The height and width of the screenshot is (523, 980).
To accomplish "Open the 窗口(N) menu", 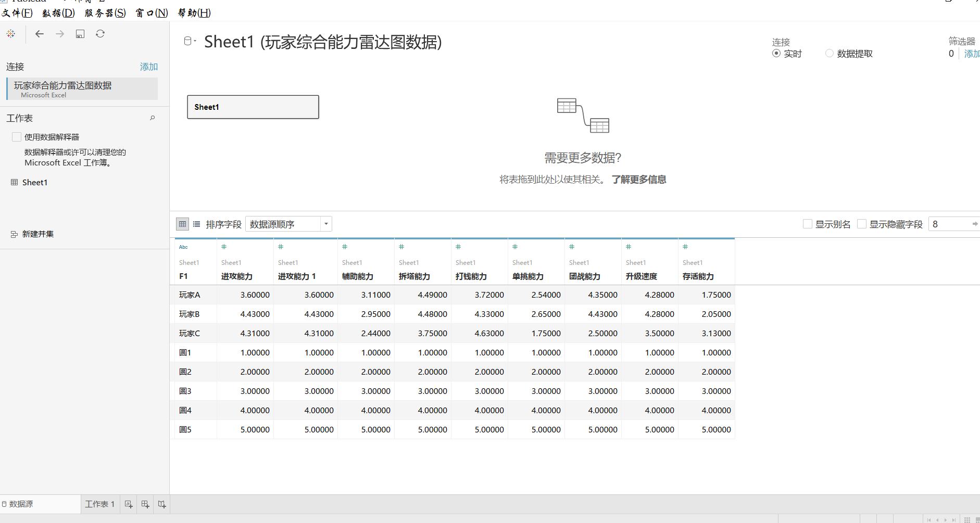I will click(x=152, y=13).
